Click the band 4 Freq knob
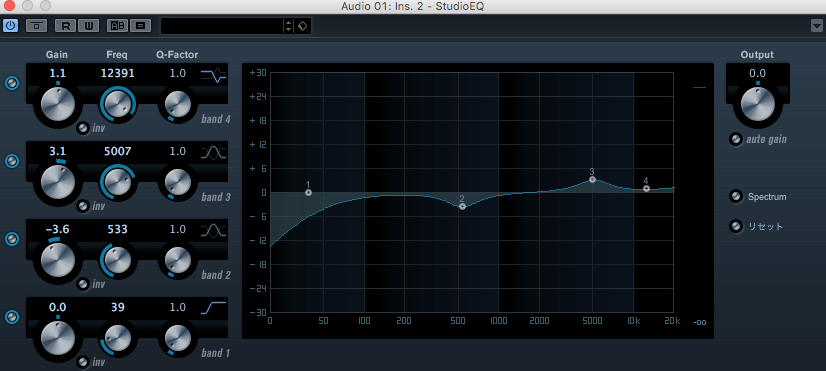The height and width of the screenshot is (371, 826). coord(117,103)
